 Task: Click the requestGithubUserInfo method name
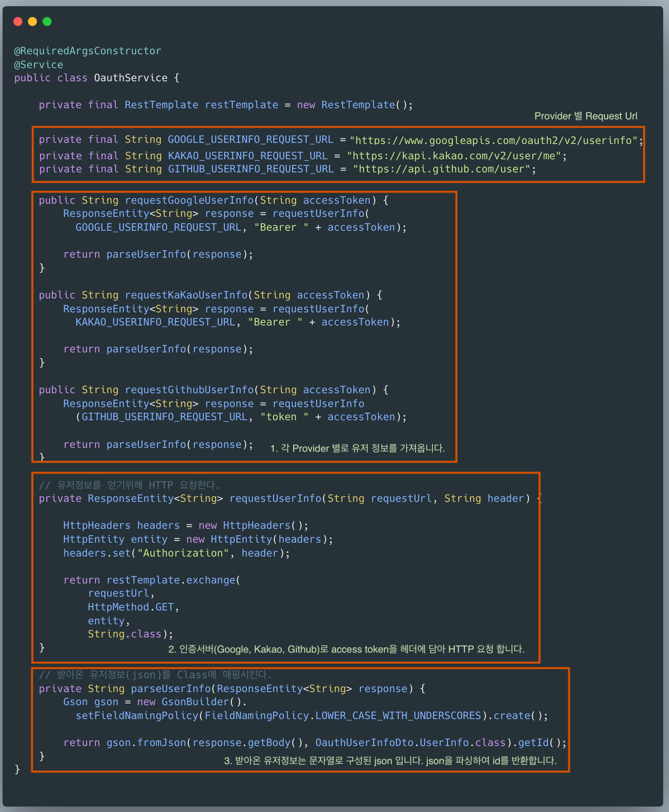(189, 390)
